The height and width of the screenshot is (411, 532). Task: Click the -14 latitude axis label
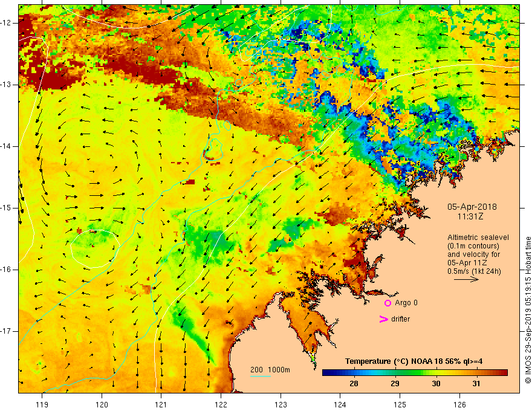7,146
